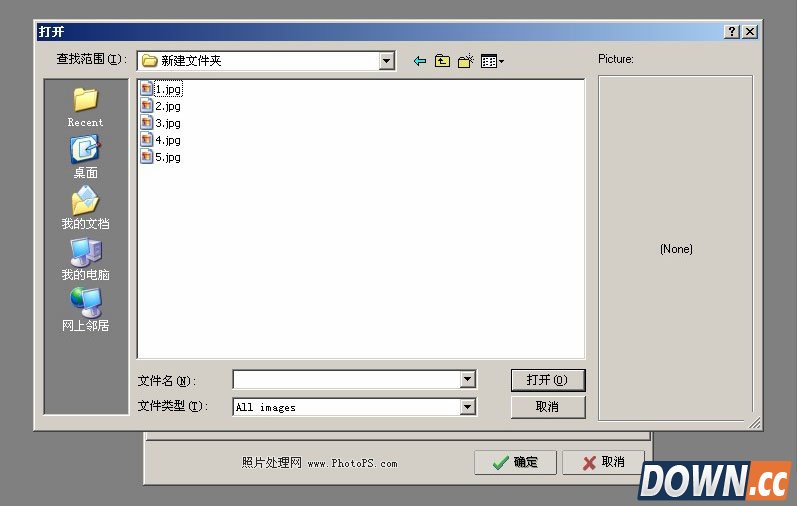Select the file 2.jpg
797x506 pixels.
tap(167, 106)
